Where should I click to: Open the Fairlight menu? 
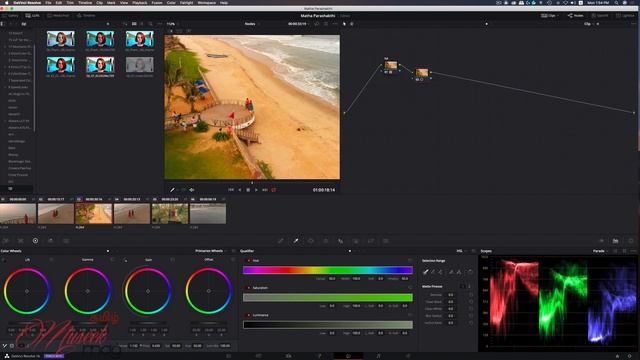coord(187,2)
